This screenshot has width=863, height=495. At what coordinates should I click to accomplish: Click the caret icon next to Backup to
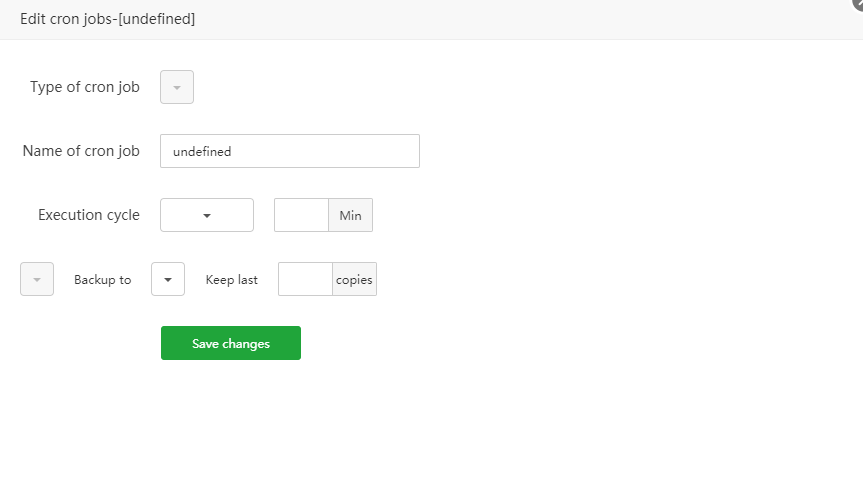(x=168, y=279)
